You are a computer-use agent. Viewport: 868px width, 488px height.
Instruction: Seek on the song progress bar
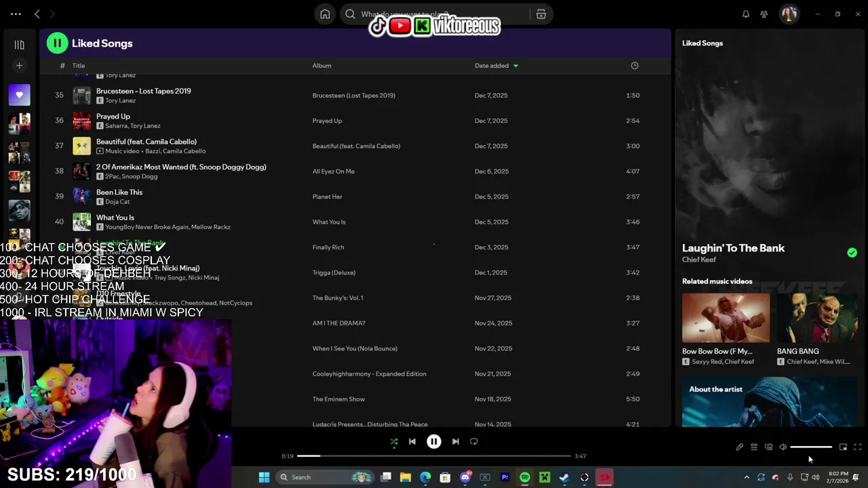434,456
